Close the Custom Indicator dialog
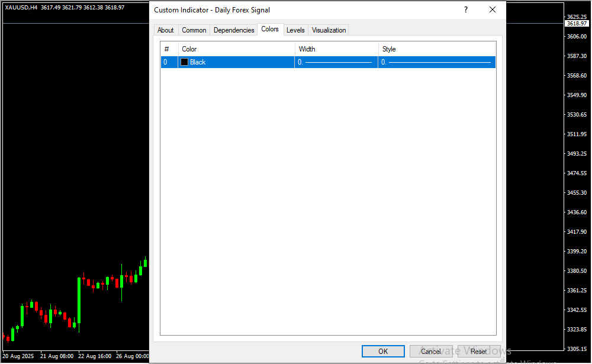This screenshot has width=592, height=364. [x=493, y=9]
